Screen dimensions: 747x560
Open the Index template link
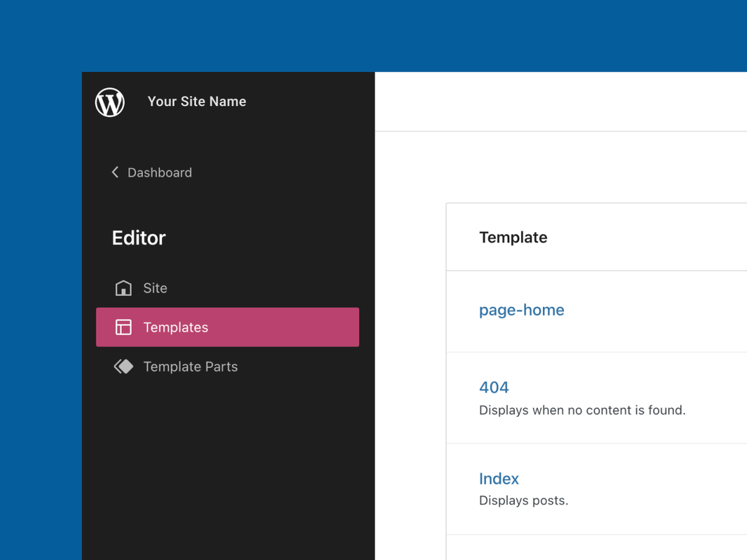pos(499,478)
